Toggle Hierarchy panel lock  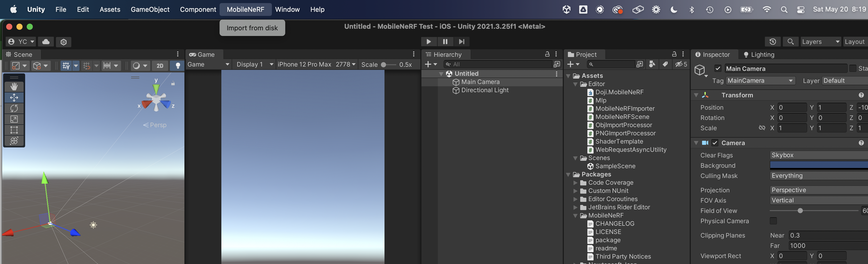click(547, 54)
